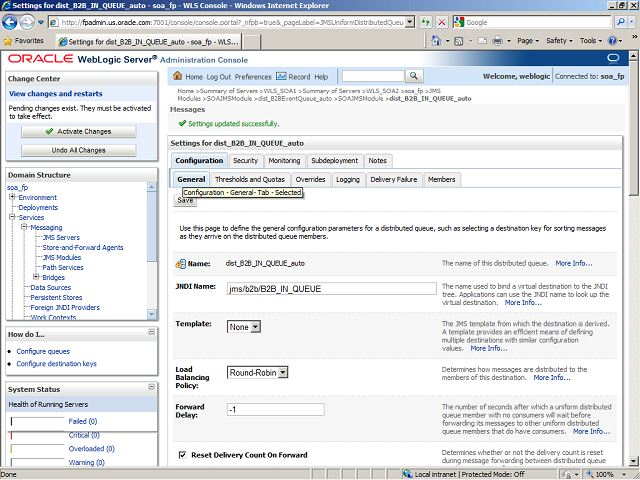Expand the Bridges tree node

point(37,277)
